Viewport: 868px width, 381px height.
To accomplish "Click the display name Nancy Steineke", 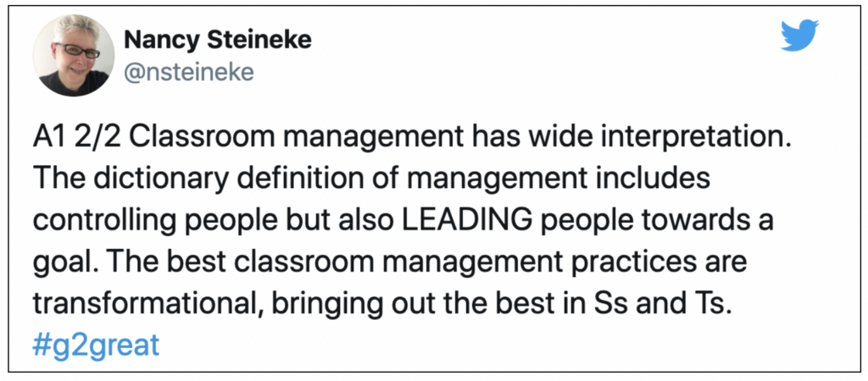I will tap(218, 40).
